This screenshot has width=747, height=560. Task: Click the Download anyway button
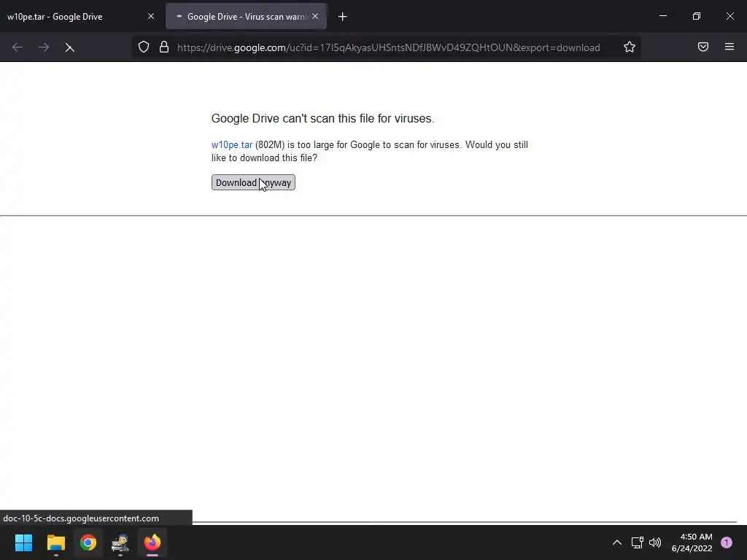(x=253, y=182)
